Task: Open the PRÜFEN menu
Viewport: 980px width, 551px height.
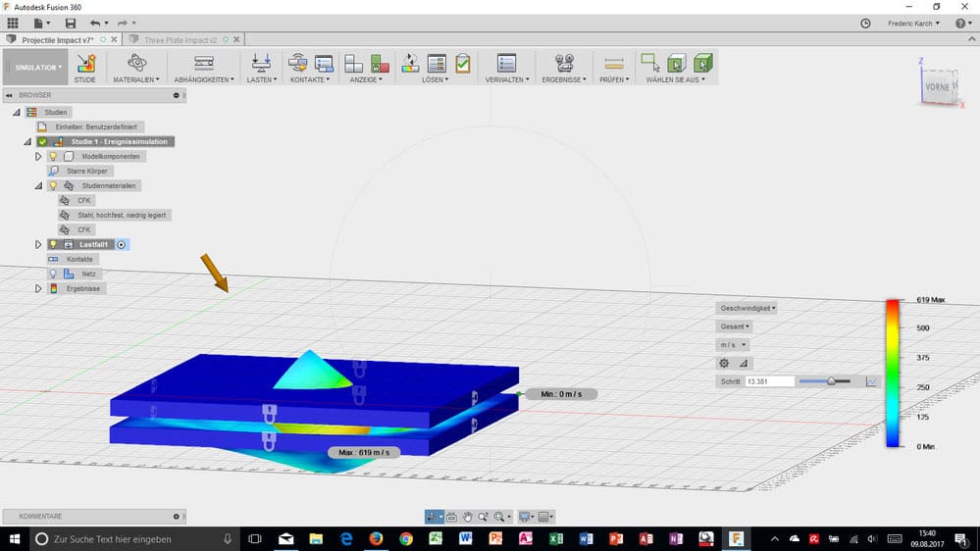Action: click(614, 79)
